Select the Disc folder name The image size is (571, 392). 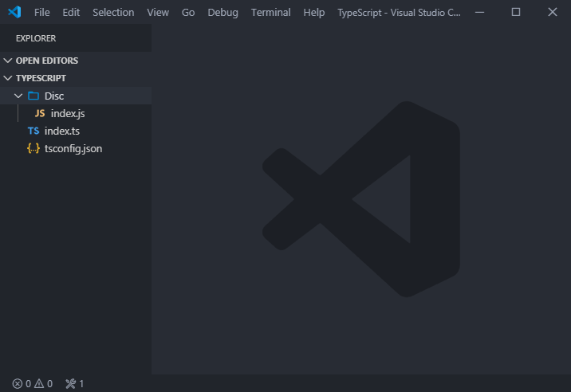point(54,96)
